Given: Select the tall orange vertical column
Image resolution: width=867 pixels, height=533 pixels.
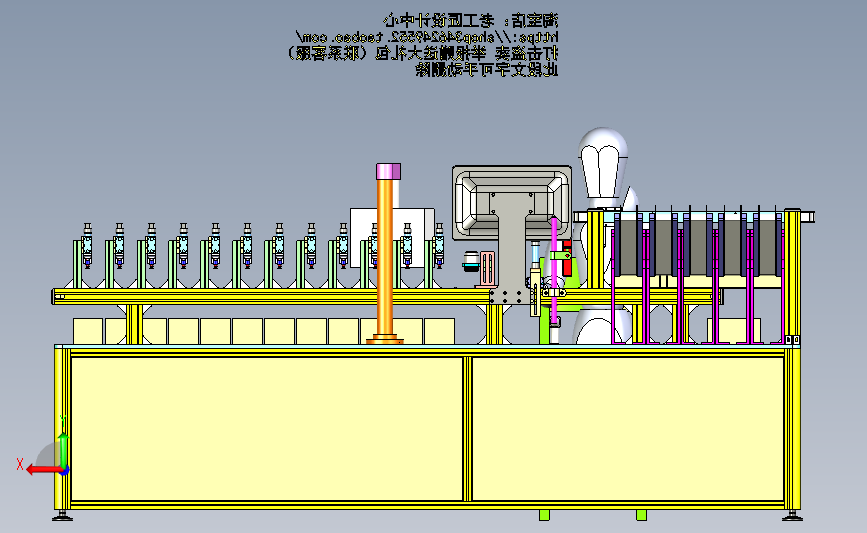Looking at the screenshot, I should (x=385, y=257).
